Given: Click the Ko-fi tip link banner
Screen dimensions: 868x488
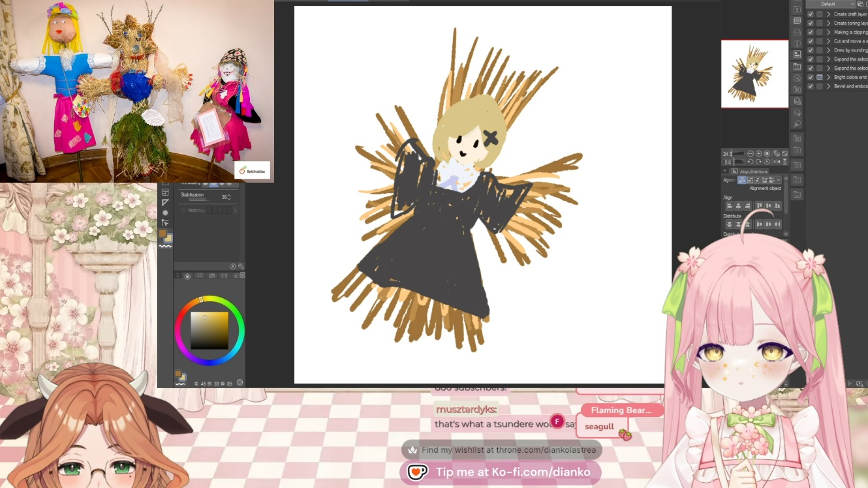Looking at the screenshot, I should tap(500, 472).
